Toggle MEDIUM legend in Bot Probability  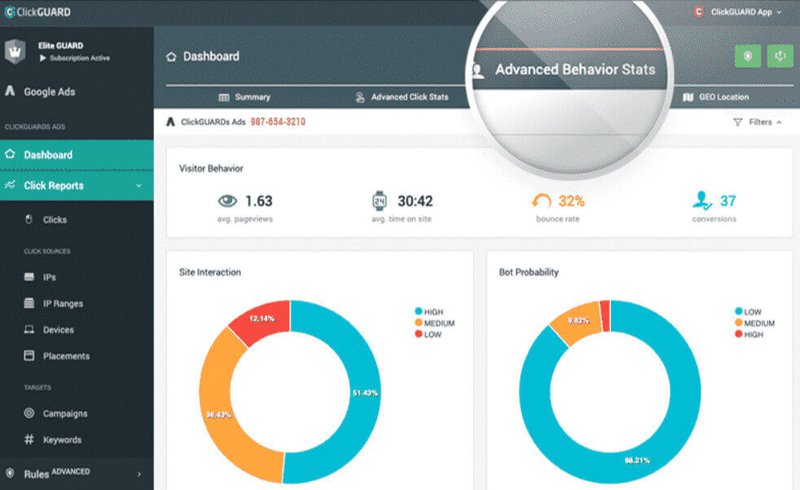click(755, 323)
